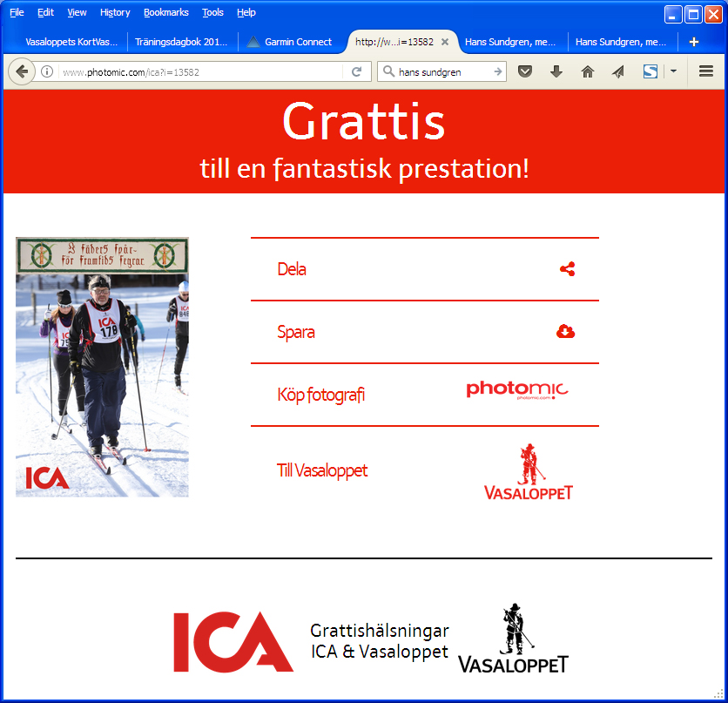Go to the Home page icon

(587, 71)
